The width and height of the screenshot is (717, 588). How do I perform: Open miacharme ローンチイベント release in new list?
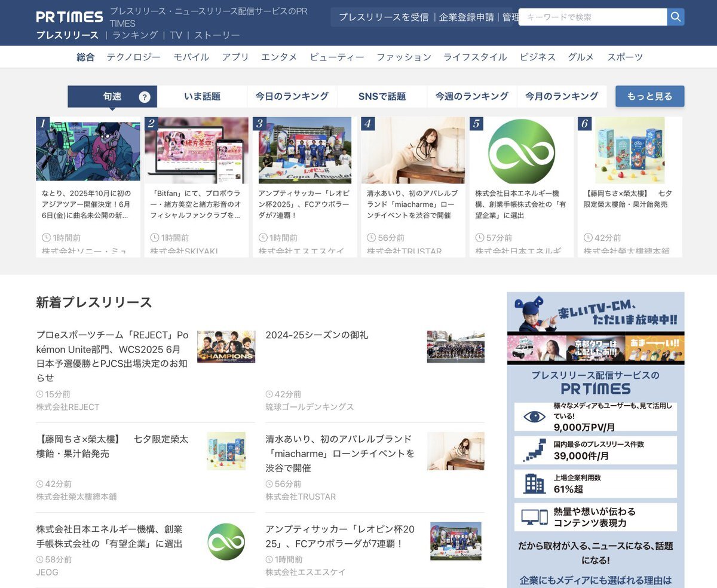tap(340, 454)
